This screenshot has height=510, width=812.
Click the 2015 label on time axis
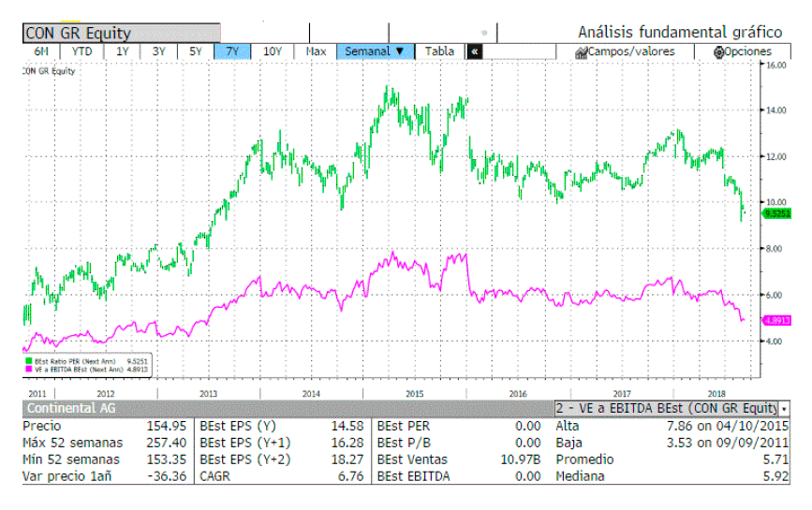414,394
